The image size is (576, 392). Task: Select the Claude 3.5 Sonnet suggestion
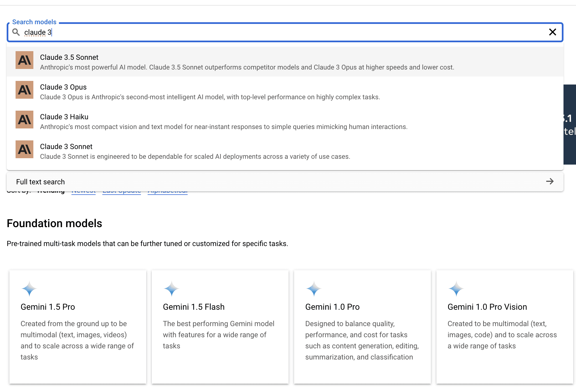point(285,62)
